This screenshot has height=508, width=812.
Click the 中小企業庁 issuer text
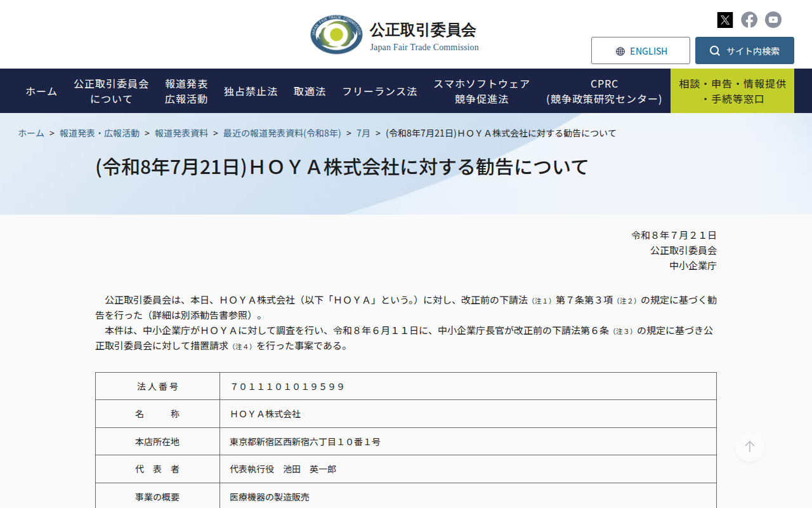[693, 266]
